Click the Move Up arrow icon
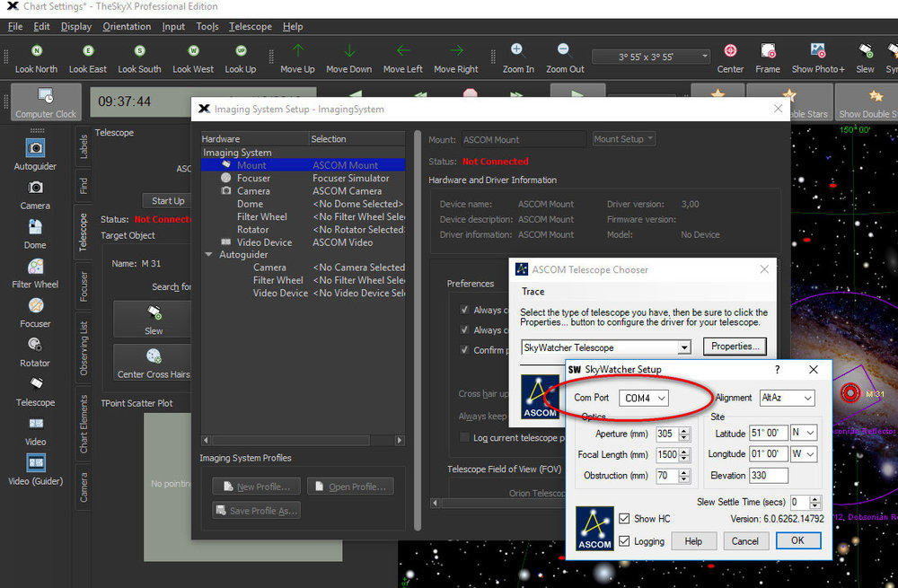The height and width of the screenshot is (588, 898). (298, 51)
